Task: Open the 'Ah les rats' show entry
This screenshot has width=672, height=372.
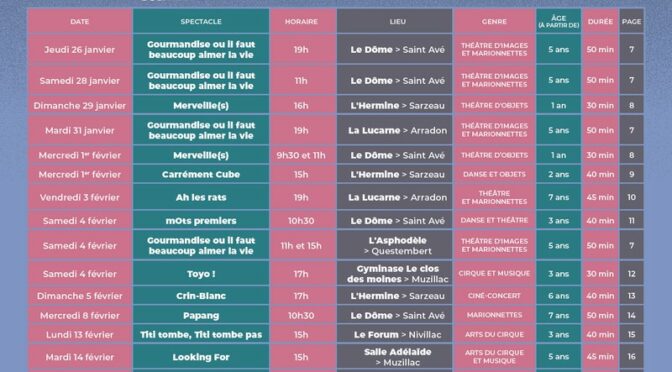Action: tap(201, 198)
